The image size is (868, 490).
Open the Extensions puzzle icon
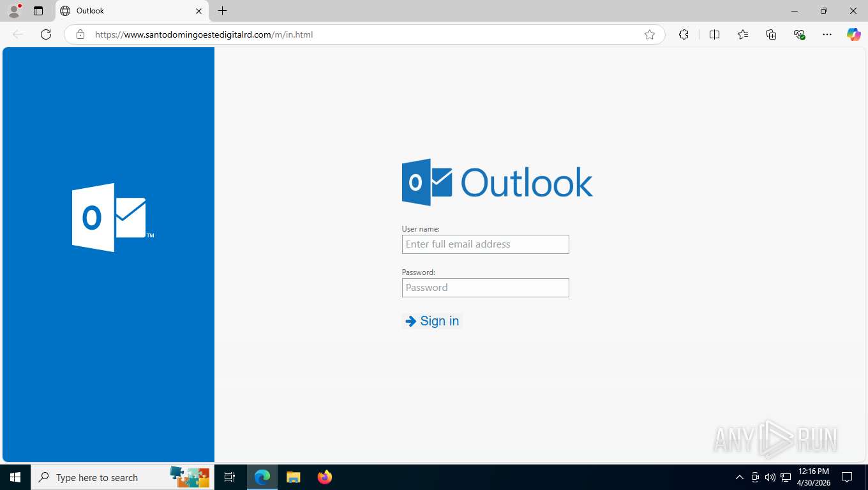(684, 34)
